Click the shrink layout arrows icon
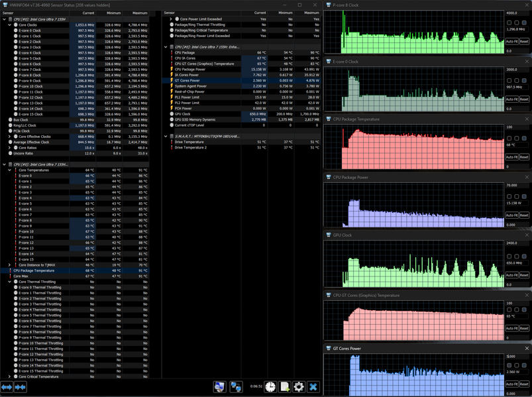 (x=21, y=387)
